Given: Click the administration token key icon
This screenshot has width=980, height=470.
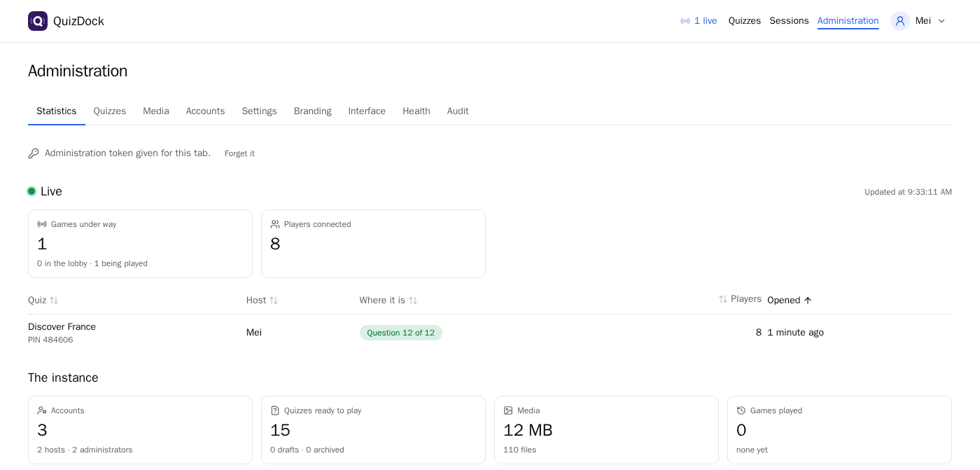Looking at the screenshot, I should pos(34,153).
